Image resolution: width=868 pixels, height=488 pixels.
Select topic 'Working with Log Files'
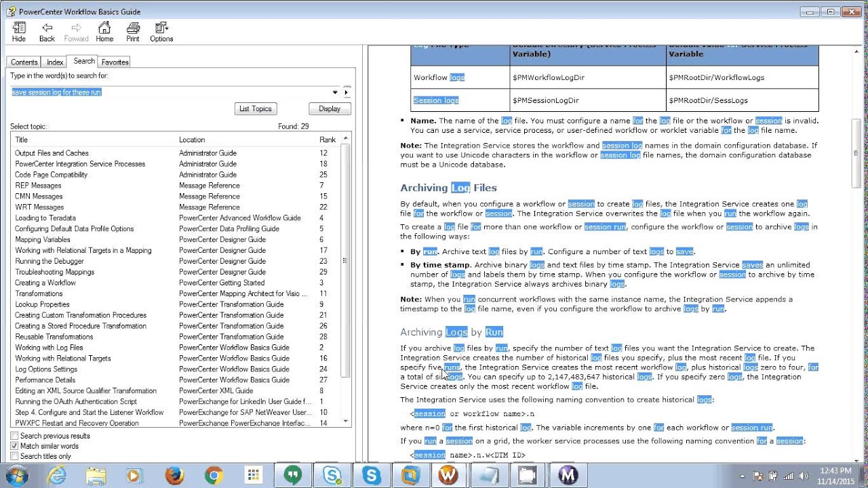pos(49,348)
